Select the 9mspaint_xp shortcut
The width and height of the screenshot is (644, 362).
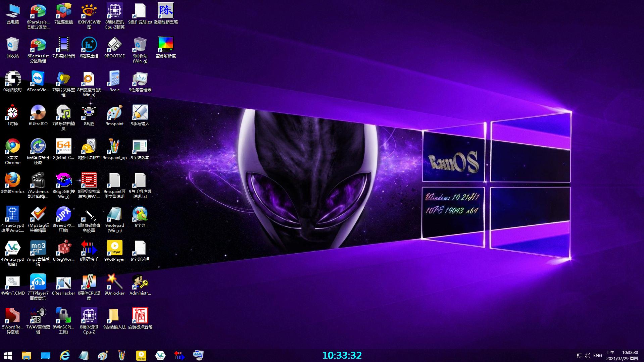click(x=115, y=150)
